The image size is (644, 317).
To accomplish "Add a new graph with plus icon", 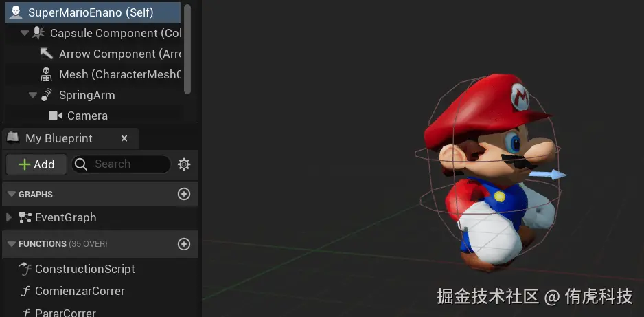I will tap(184, 194).
